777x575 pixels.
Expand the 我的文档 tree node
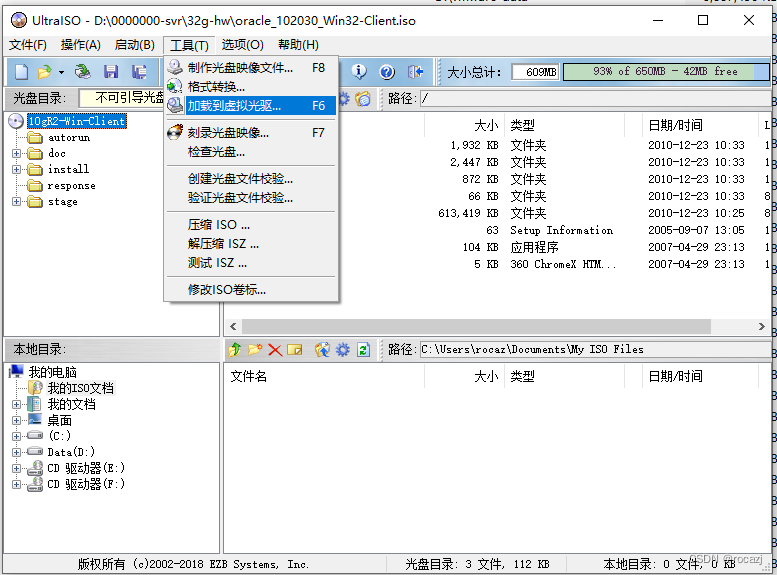[x=16, y=404]
